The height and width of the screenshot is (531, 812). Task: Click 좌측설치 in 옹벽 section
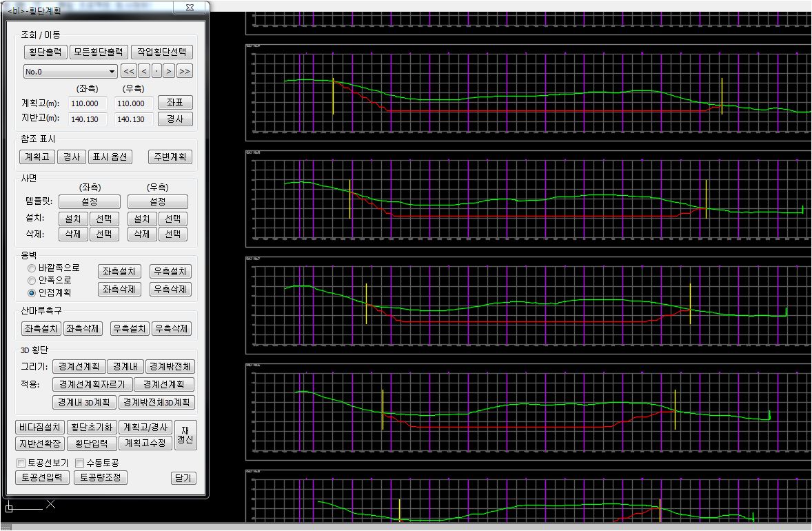click(x=119, y=272)
